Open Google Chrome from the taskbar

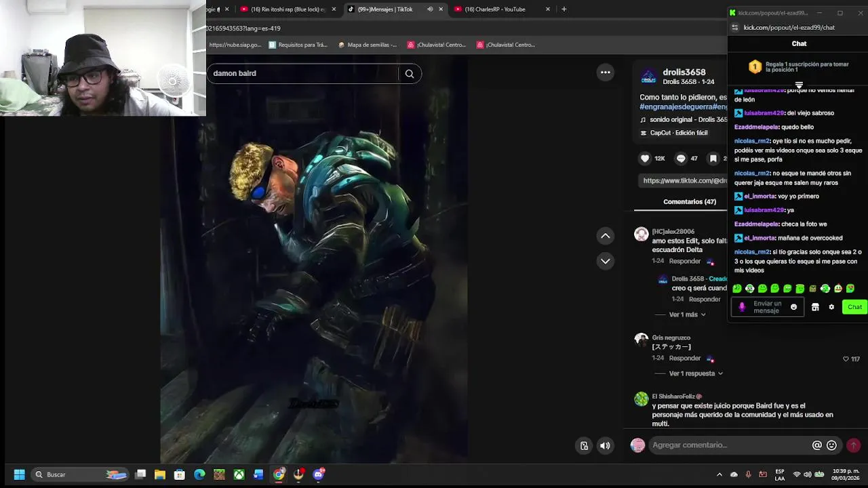pyautogui.click(x=279, y=474)
